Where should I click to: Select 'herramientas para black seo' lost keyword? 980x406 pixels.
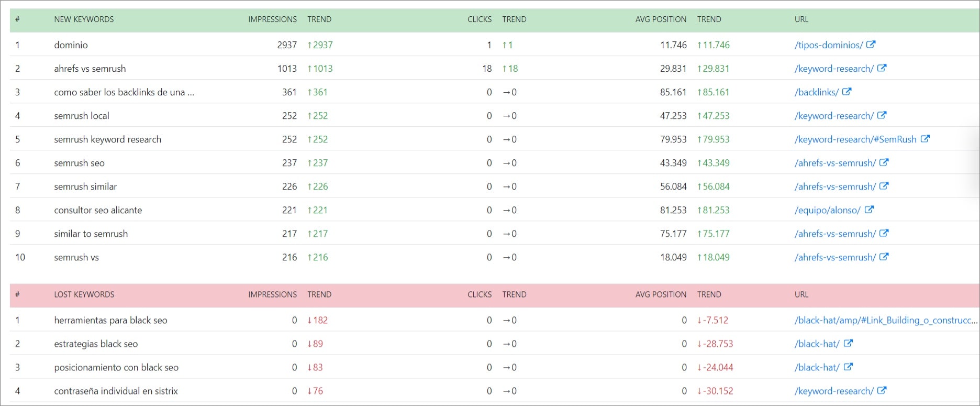(x=110, y=320)
